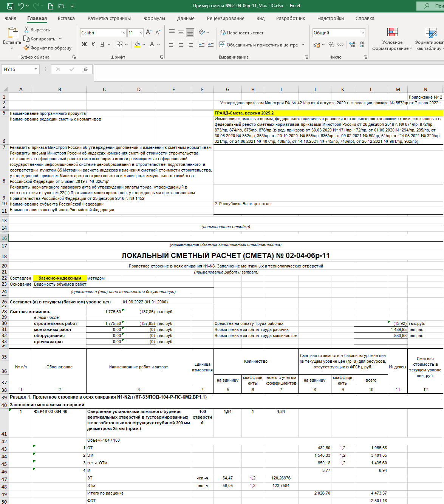Open the Разметка страницы tab
Screen dimensions: 444x504
109,18
